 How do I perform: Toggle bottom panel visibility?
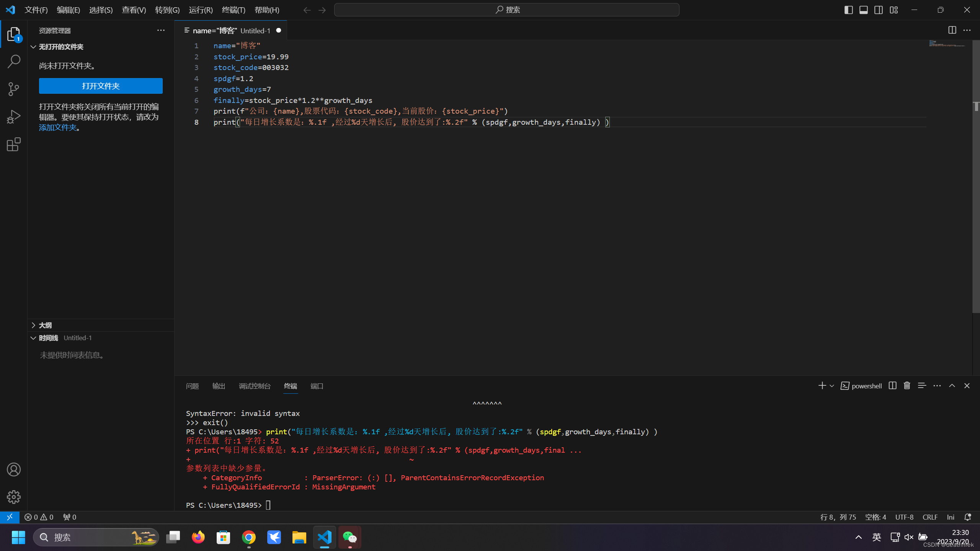pyautogui.click(x=864, y=10)
